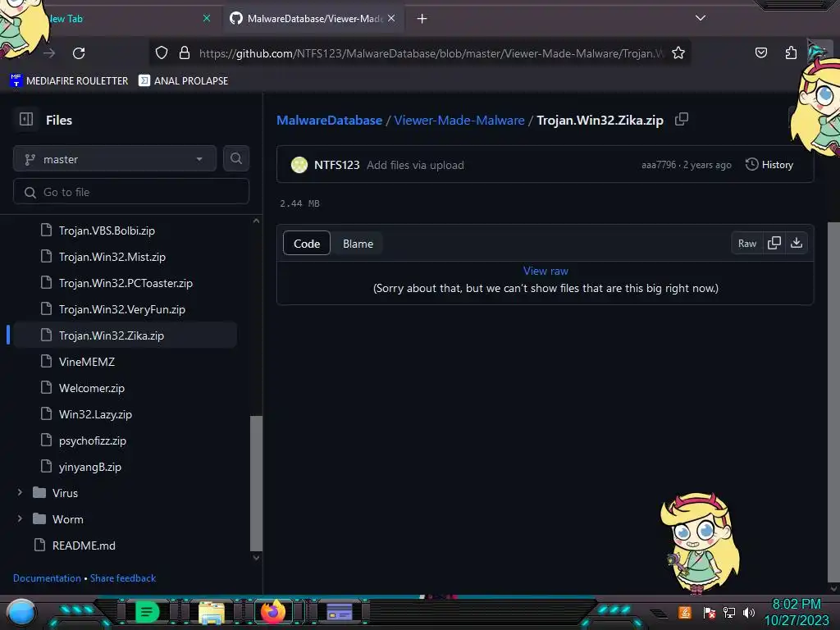Open Win32.Lazy.zip in the tree
Screen dimensions: 840x630
click(x=95, y=414)
